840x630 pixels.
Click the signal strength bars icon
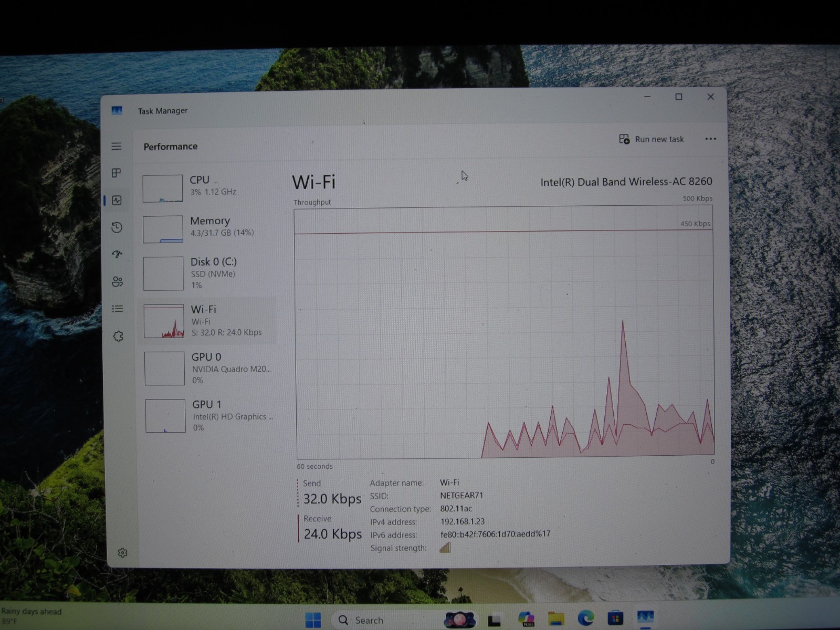coord(445,548)
